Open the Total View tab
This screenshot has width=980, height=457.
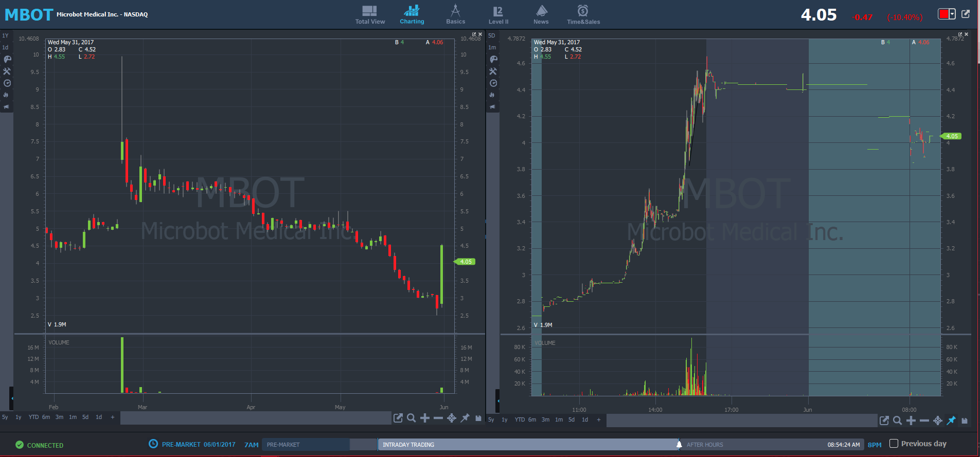[370, 14]
